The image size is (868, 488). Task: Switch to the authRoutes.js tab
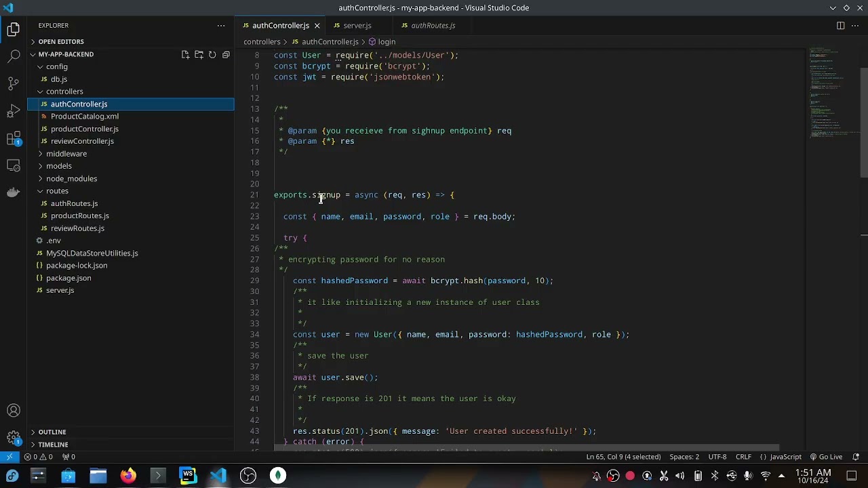(x=433, y=26)
